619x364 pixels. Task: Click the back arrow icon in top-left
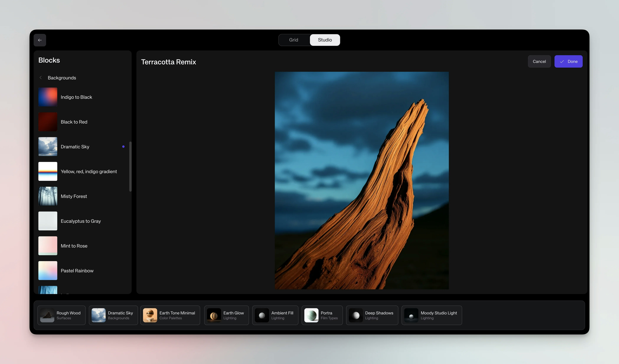coord(40,40)
